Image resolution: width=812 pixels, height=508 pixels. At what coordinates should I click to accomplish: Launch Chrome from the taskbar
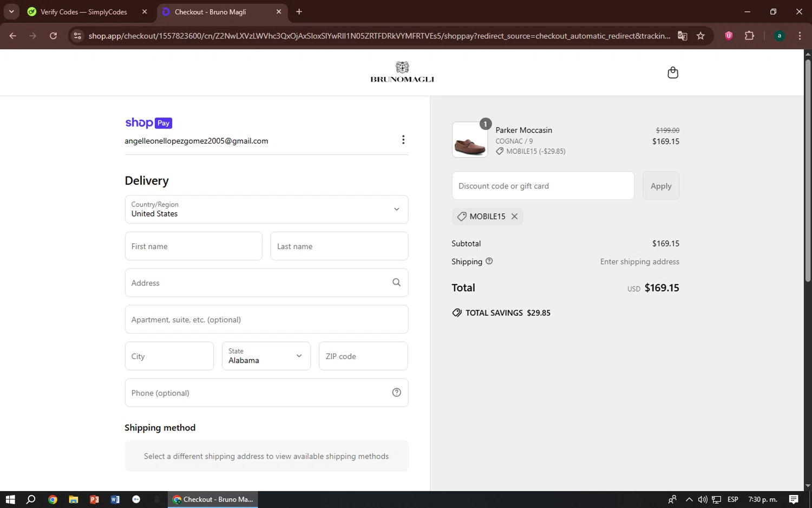coord(53,499)
